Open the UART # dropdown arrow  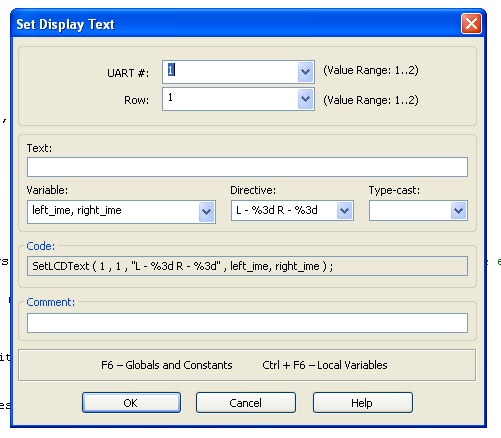click(x=305, y=72)
